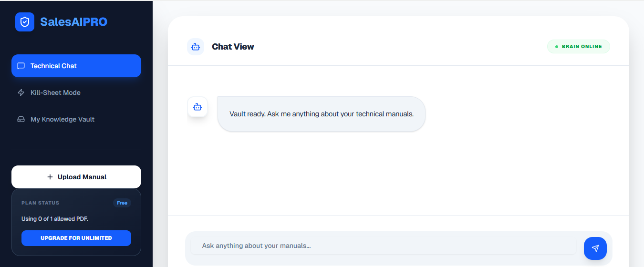The height and width of the screenshot is (267, 644).
Task: Click the Upgrade for Unlimited button
Action: (x=76, y=238)
